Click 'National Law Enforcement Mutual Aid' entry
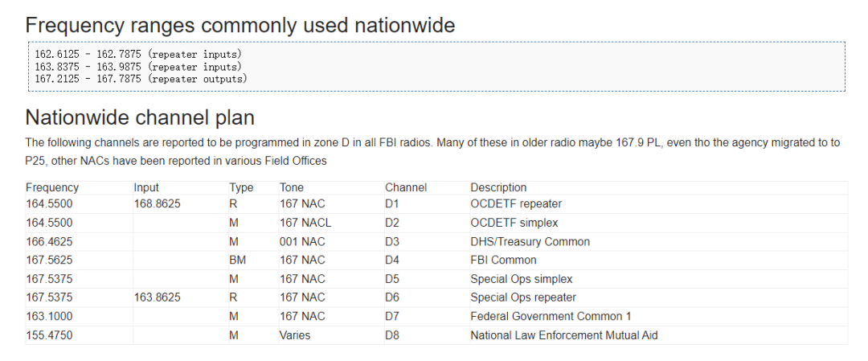 coord(563,335)
